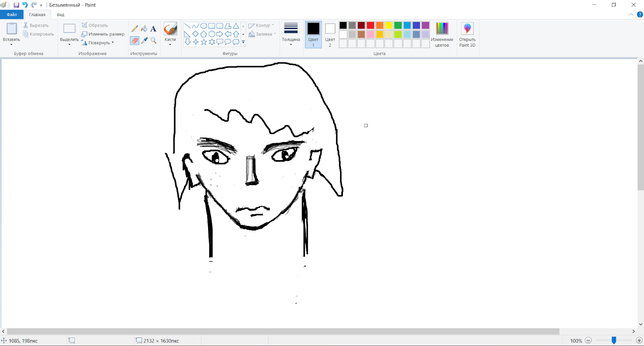Switch to the Home (Главная) tab
The width and height of the screenshot is (644, 346).
(37, 14)
